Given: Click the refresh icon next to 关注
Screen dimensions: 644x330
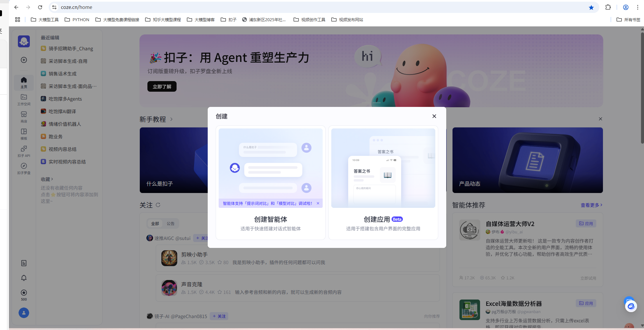Looking at the screenshot, I should 158,205.
